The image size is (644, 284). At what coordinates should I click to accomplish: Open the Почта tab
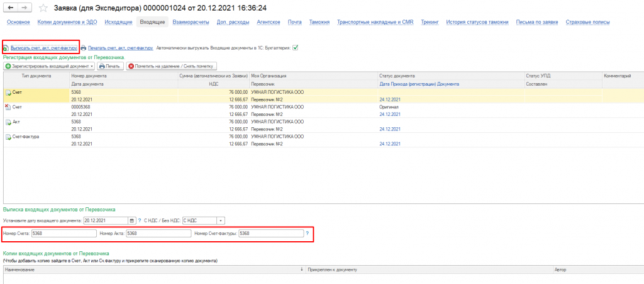pyautogui.click(x=295, y=22)
